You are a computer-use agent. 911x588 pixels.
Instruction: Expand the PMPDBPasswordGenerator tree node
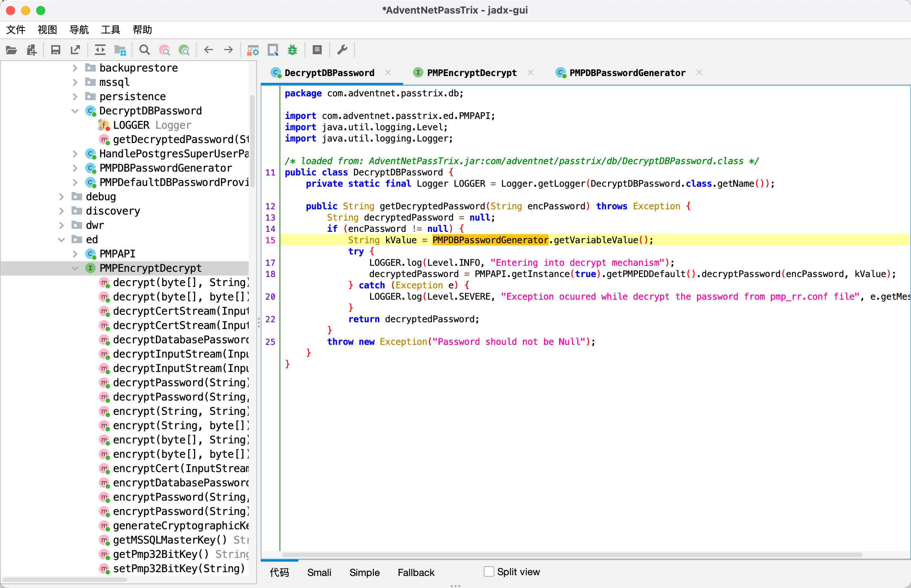[75, 168]
